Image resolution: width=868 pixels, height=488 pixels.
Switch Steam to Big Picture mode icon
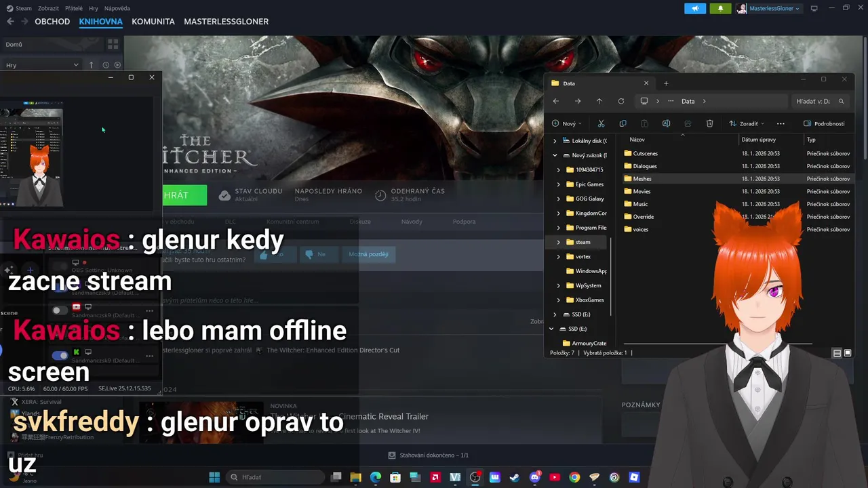click(814, 8)
